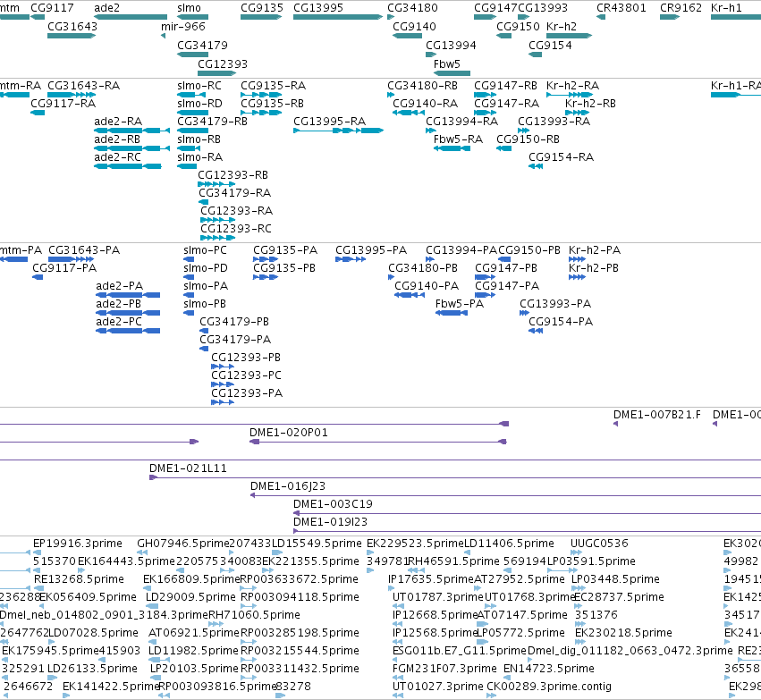Click the CG31643 gene glyph label
This screenshot has width=761, height=700.
coord(72,27)
